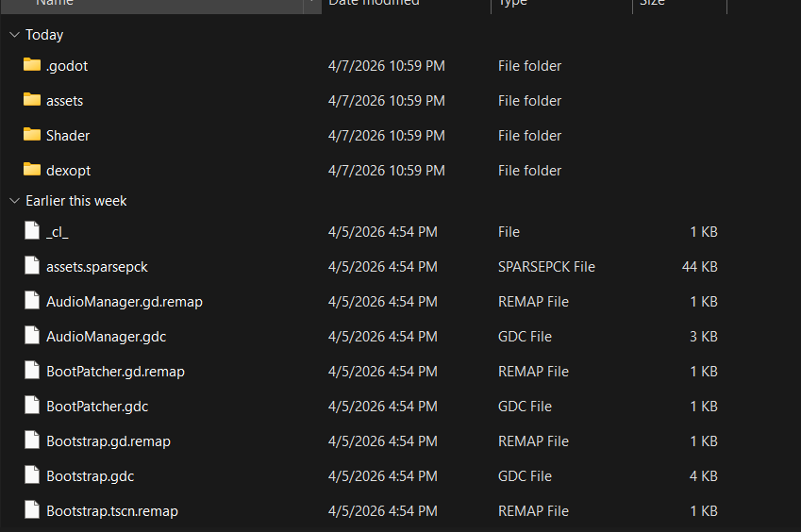Collapse the Today group chevron
The height and width of the screenshot is (532, 801).
pyautogui.click(x=14, y=35)
